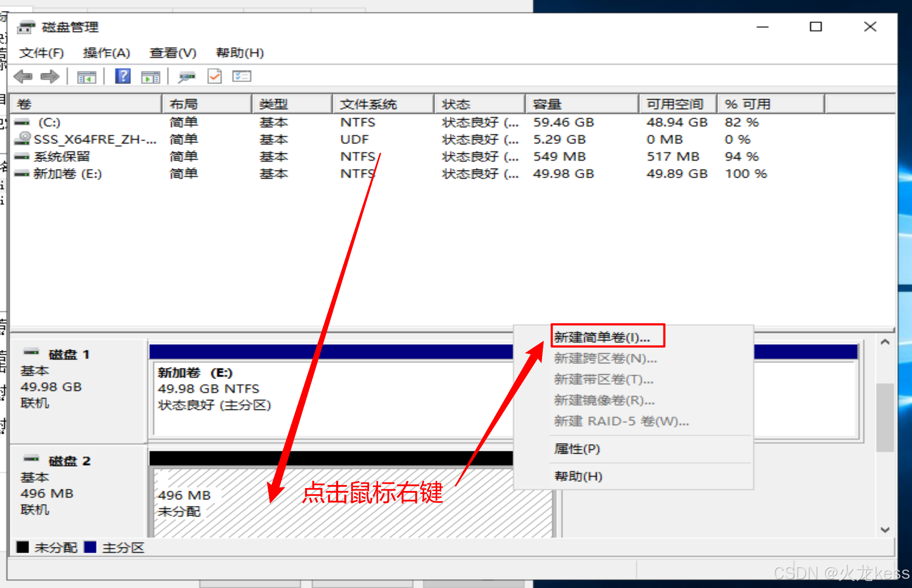The width and height of the screenshot is (912, 588).
Task: Click the show/hide action pane icon
Action: [x=150, y=77]
